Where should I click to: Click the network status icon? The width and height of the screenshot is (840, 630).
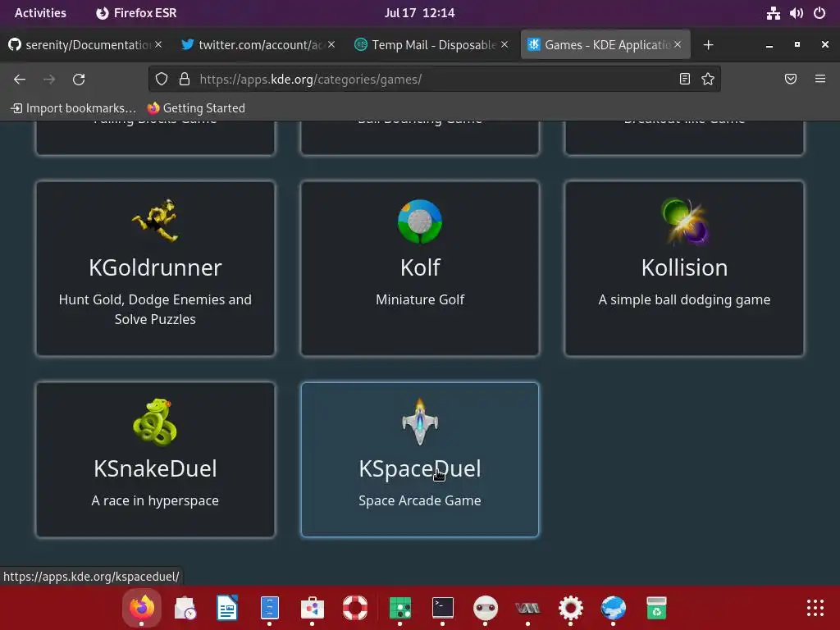(x=773, y=13)
